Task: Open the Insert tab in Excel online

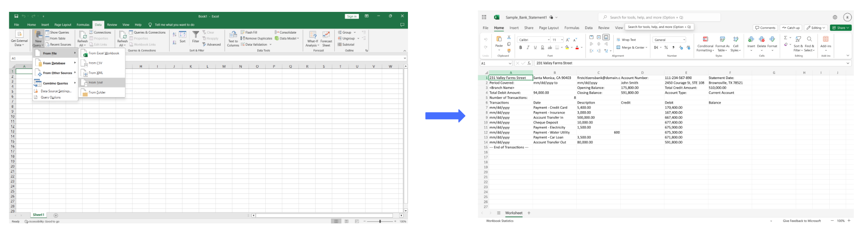Action: coord(514,28)
